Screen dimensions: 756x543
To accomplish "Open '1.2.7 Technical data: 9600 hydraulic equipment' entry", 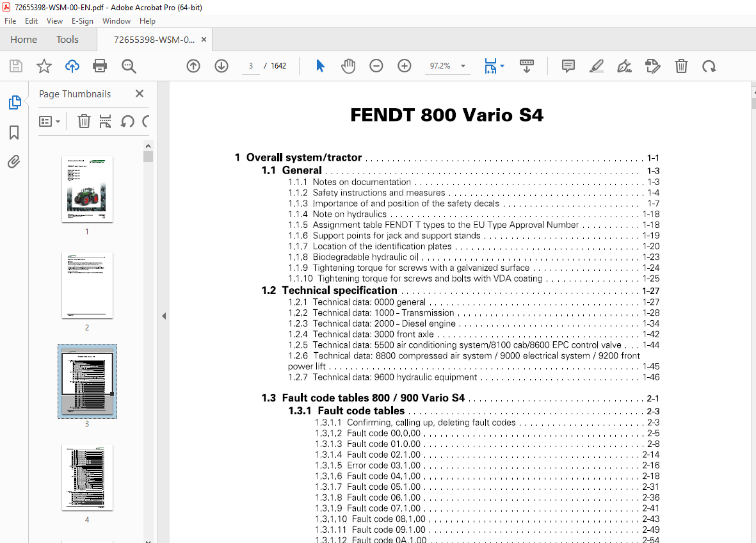I will point(474,377).
